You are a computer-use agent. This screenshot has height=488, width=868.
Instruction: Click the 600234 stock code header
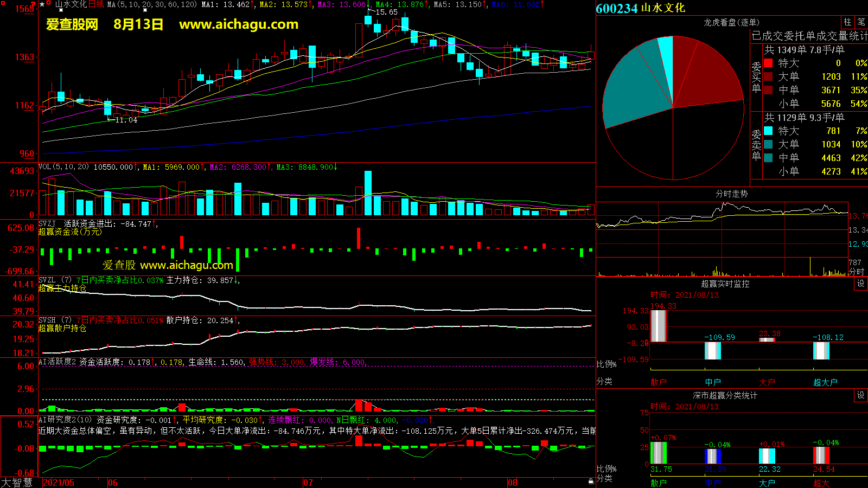point(617,8)
